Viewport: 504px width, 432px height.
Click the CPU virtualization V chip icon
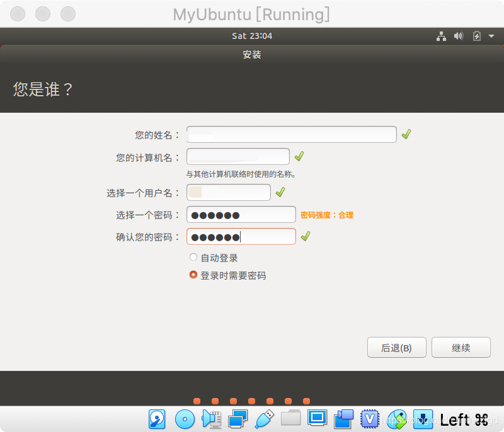click(370, 419)
